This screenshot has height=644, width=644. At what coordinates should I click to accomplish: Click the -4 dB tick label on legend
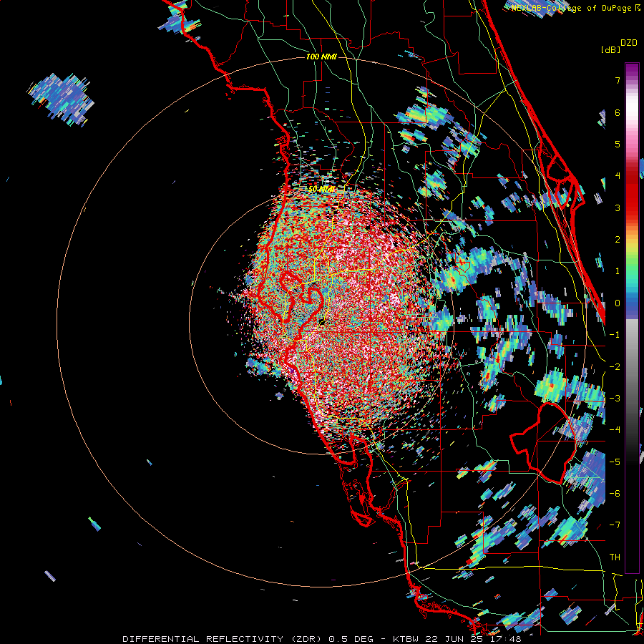point(615,430)
